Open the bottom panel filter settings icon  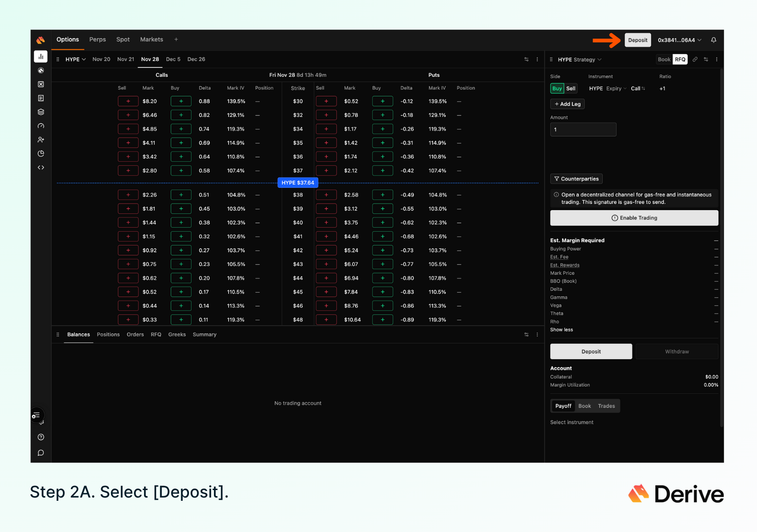tap(527, 334)
